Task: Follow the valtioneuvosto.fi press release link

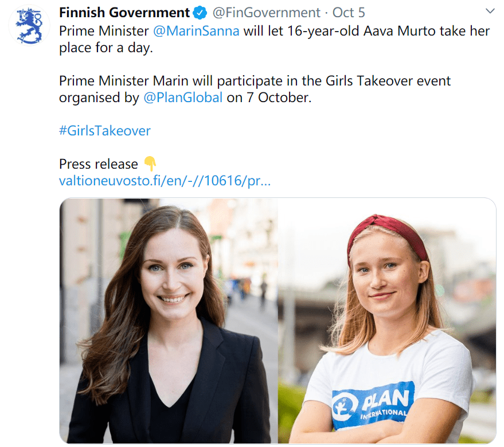Action: coord(165,181)
